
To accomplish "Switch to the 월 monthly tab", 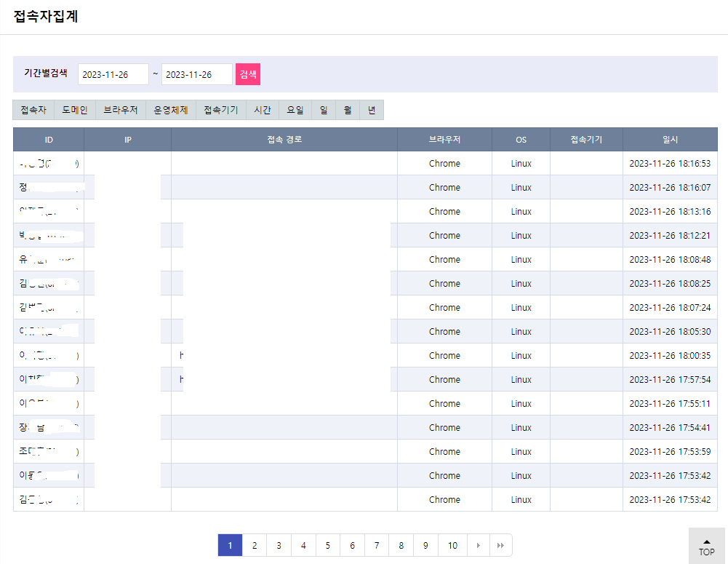I will point(348,111).
